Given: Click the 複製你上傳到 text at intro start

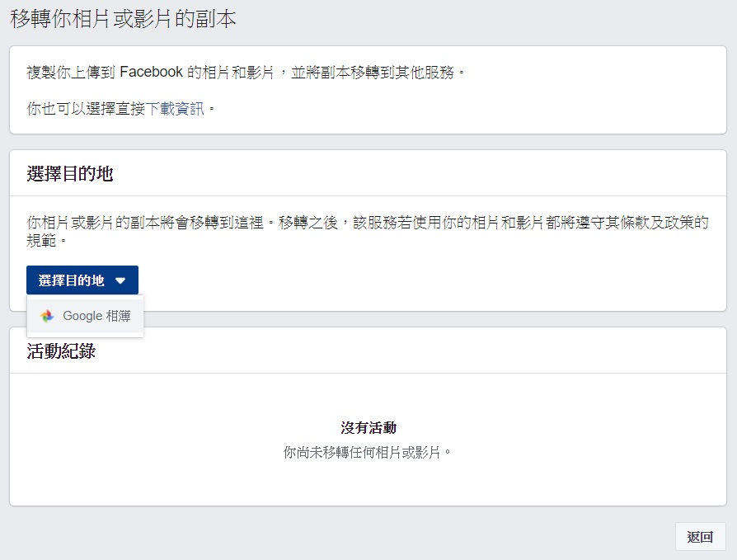Looking at the screenshot, I should (x=71, y=73).
